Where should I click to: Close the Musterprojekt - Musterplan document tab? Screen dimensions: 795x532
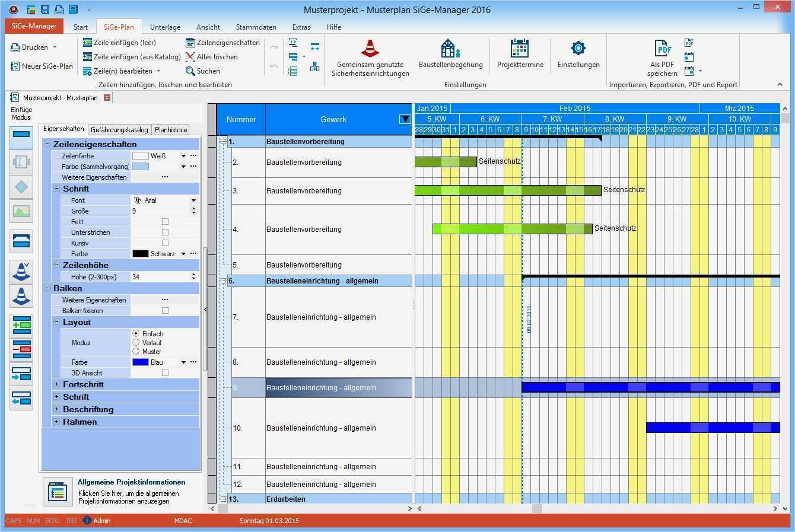[107, 98]
